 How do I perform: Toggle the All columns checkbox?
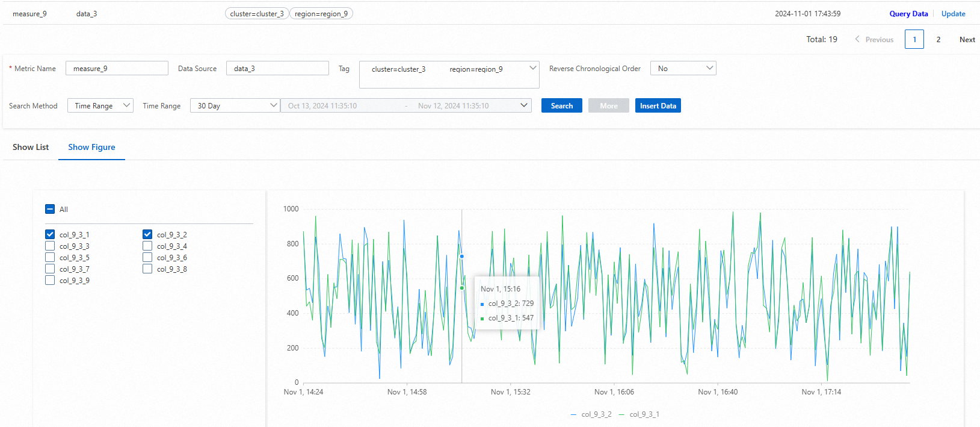coord(50,209)
